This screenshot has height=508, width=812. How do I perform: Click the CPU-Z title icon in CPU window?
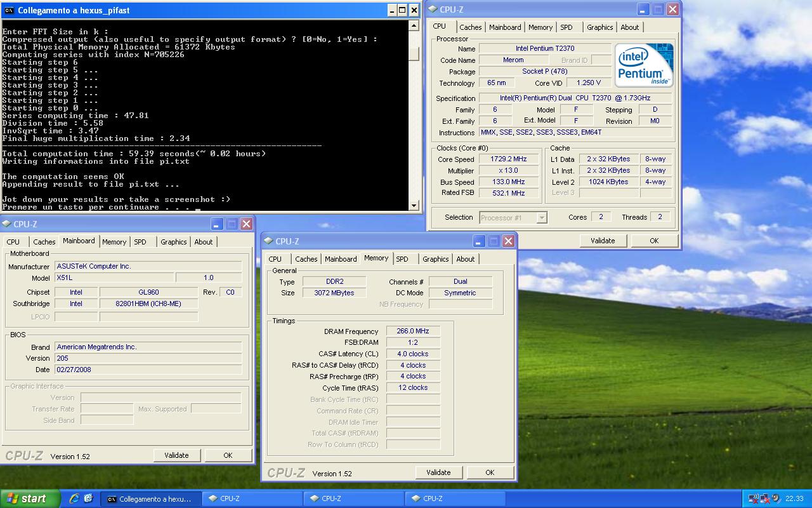coord(433,10)
